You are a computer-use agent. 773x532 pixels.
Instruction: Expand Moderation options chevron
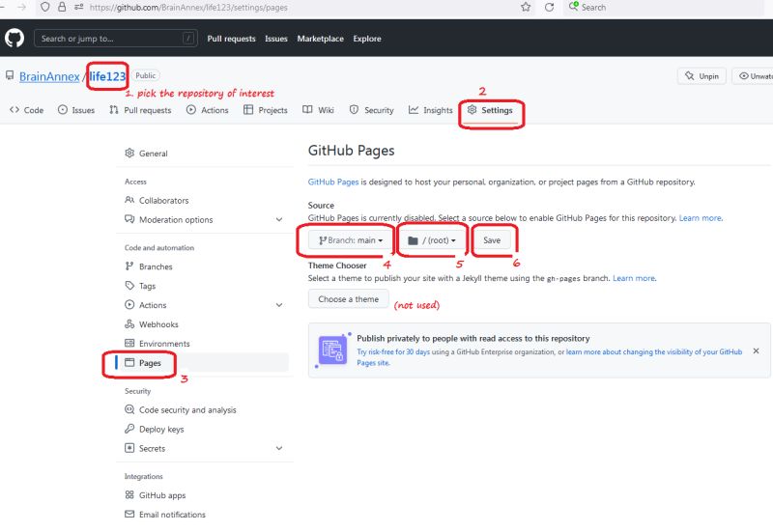pos(279,219)
